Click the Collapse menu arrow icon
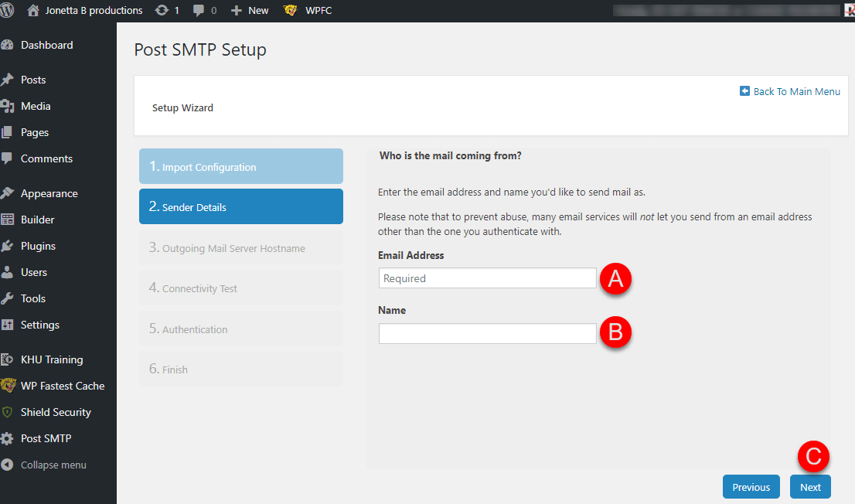 click(x=7, y=465)
